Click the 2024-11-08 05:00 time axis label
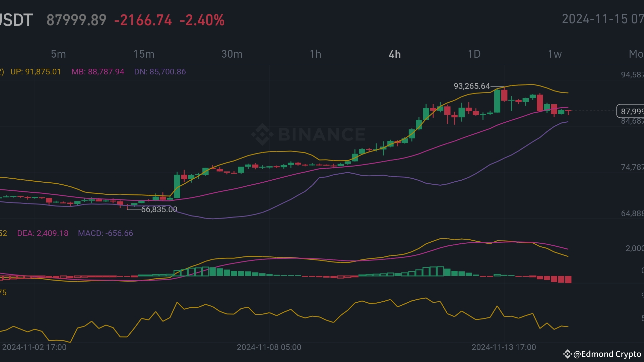Screen dimensions: 644x362 point(269,347)
